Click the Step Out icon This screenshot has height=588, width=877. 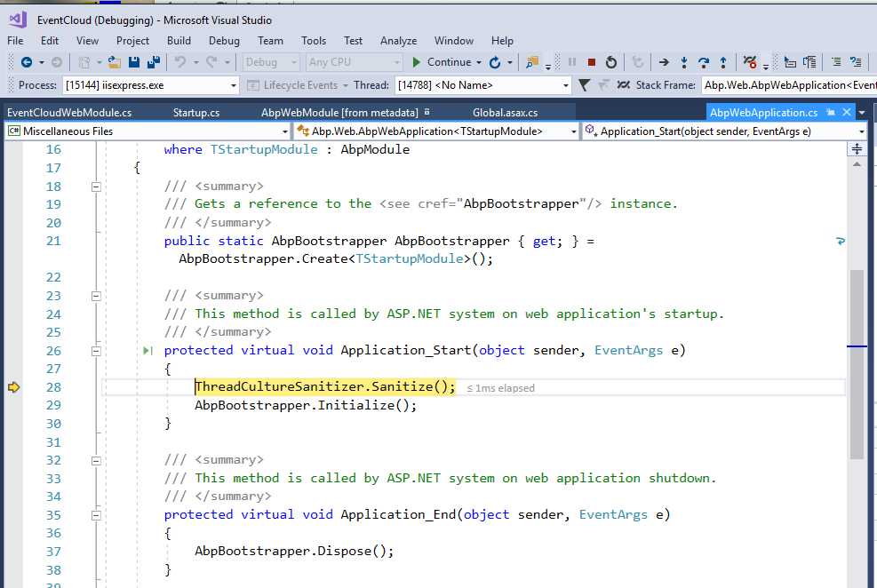[x=723, y=62]
